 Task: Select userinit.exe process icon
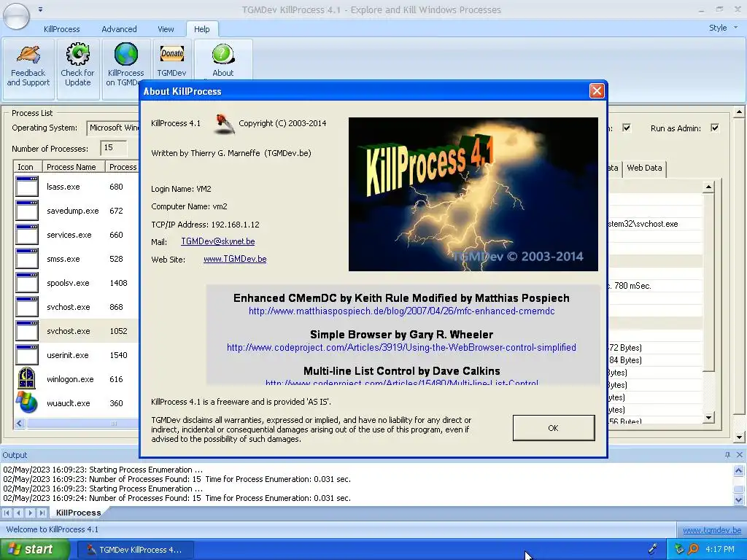(27, 355)
